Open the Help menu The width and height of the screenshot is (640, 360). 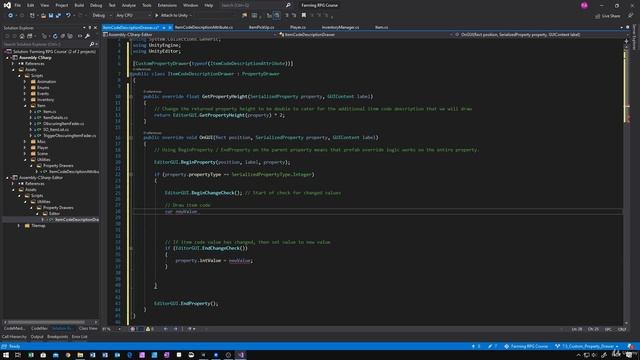[209, 5]
